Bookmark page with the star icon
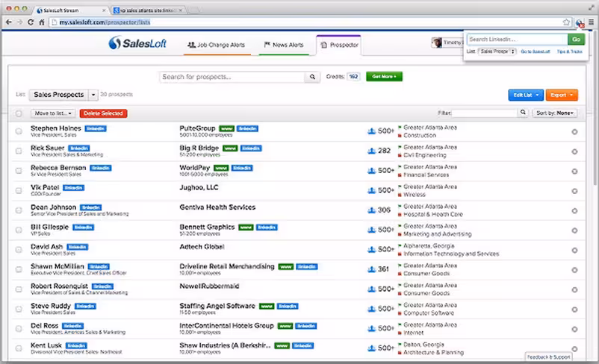Screen dimensions: 599x364 [566, 22]
